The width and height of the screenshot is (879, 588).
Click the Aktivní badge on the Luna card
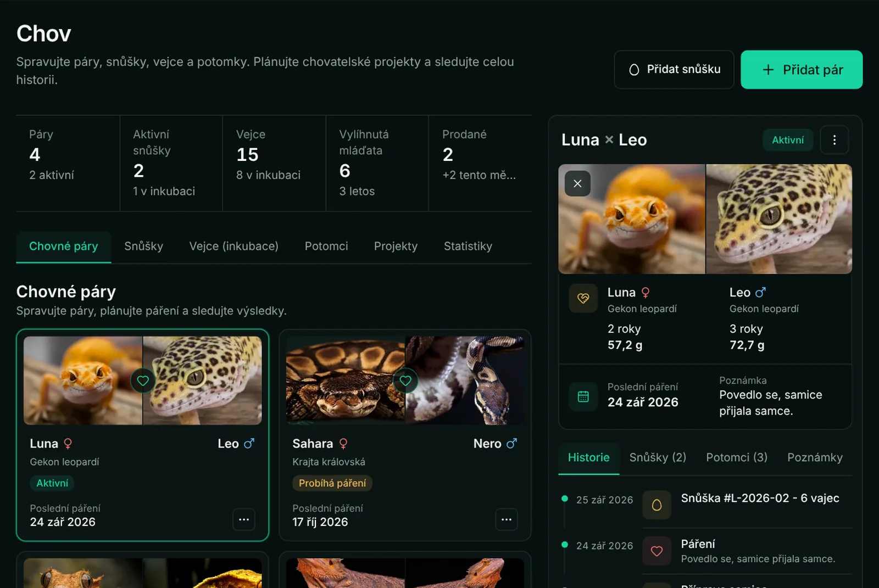pyautogui.click(x=52, y=483)
